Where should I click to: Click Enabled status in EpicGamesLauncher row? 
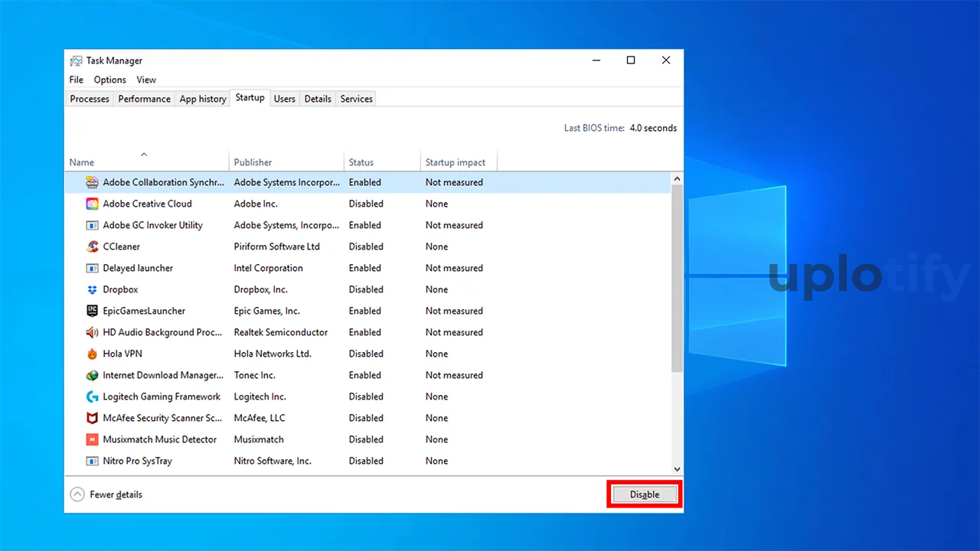pyautogui.click(x=364, y=311)
